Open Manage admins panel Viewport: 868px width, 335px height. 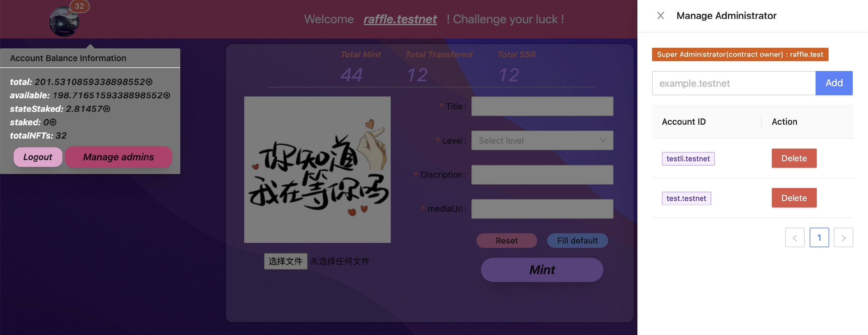click(x=118, y=157)
